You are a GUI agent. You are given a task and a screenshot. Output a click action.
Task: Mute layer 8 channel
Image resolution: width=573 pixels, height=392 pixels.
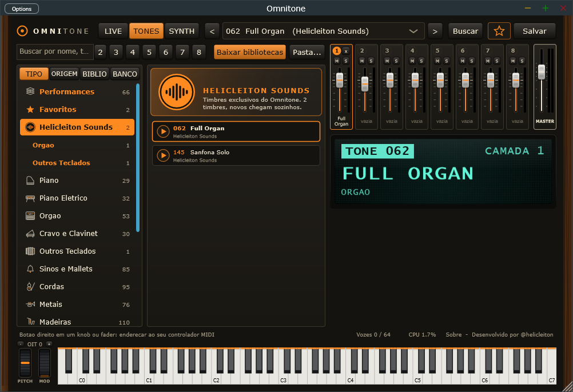tap(513, 61)
